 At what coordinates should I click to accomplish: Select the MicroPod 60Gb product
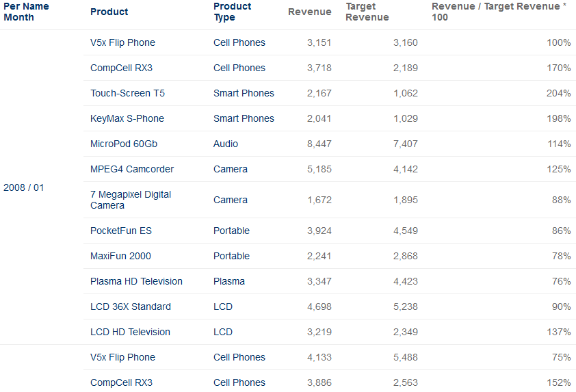[x=124, y=144]
